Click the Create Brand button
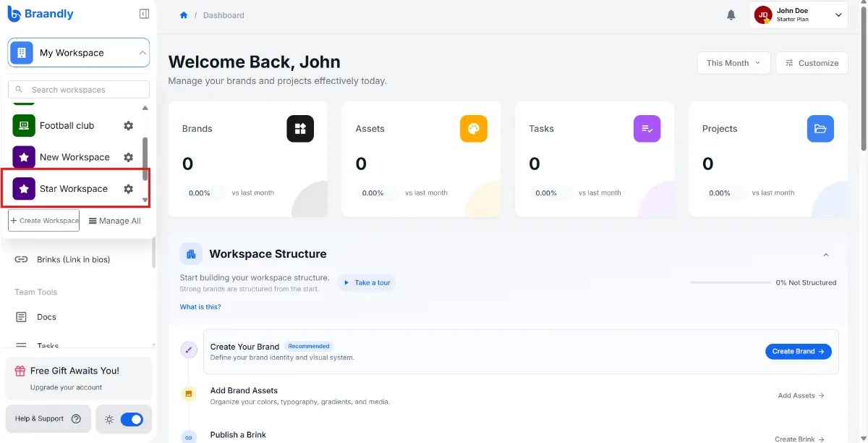This screenshot has height=443, width=868. [799, 351]
